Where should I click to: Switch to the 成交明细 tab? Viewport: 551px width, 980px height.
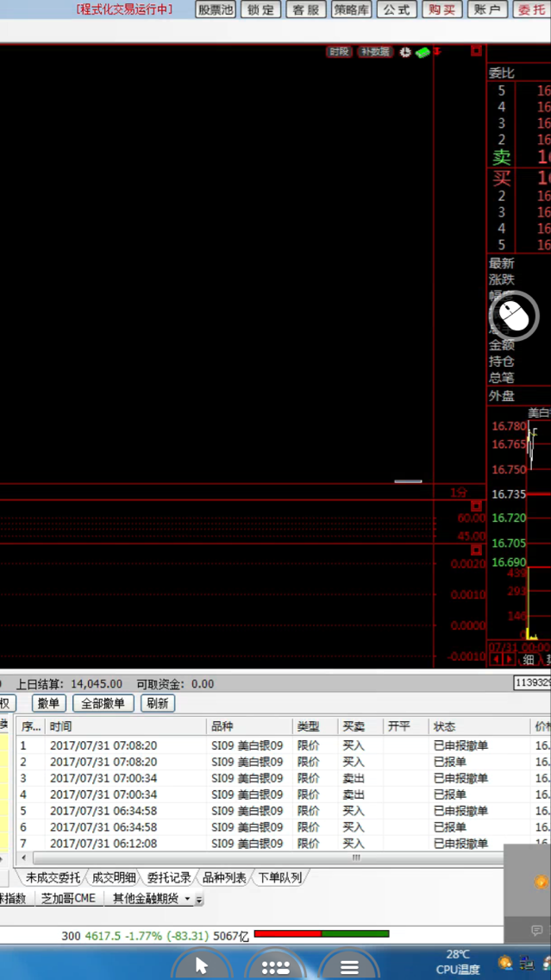coord(114,877)
